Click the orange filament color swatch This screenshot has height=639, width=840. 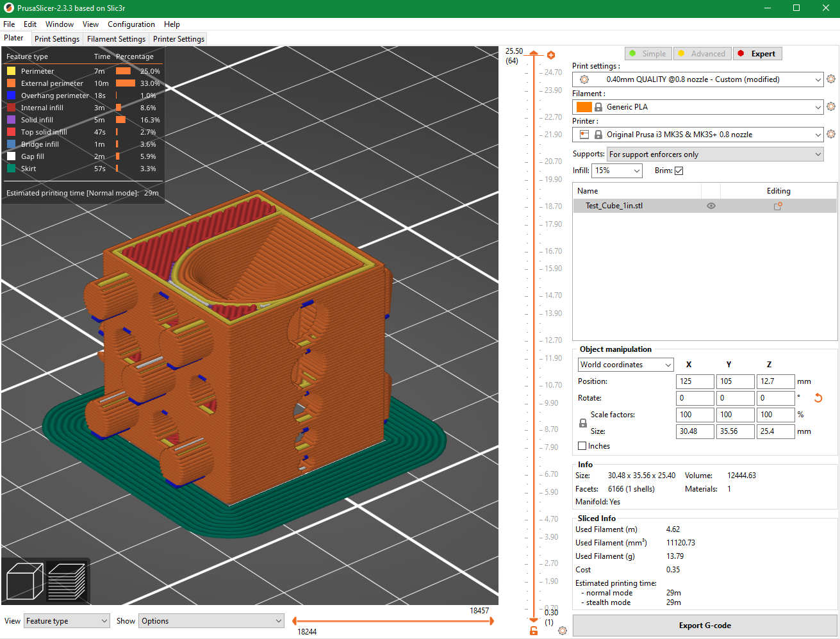pyautogui.click(x=584, y=107)
